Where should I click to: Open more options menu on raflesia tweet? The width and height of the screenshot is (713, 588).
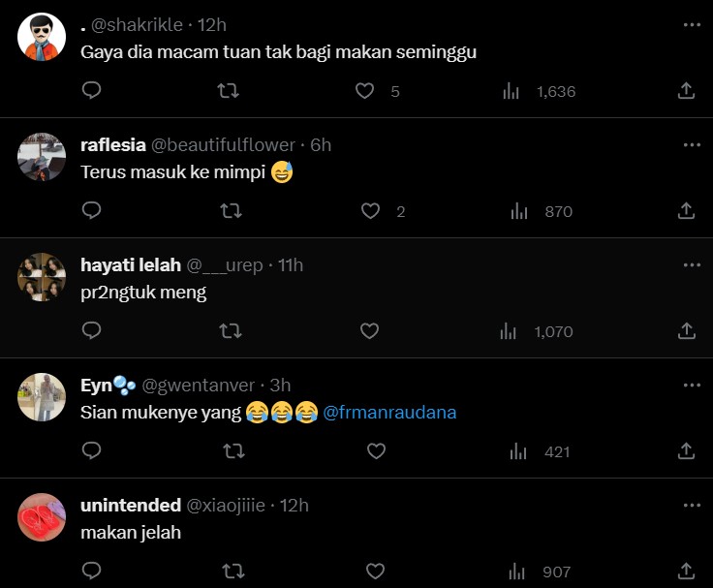click(691, 144)
